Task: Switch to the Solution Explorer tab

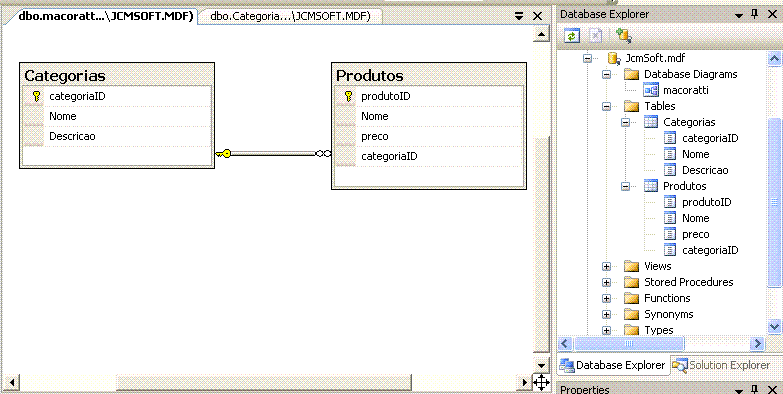Action: (x=722, y=365)
